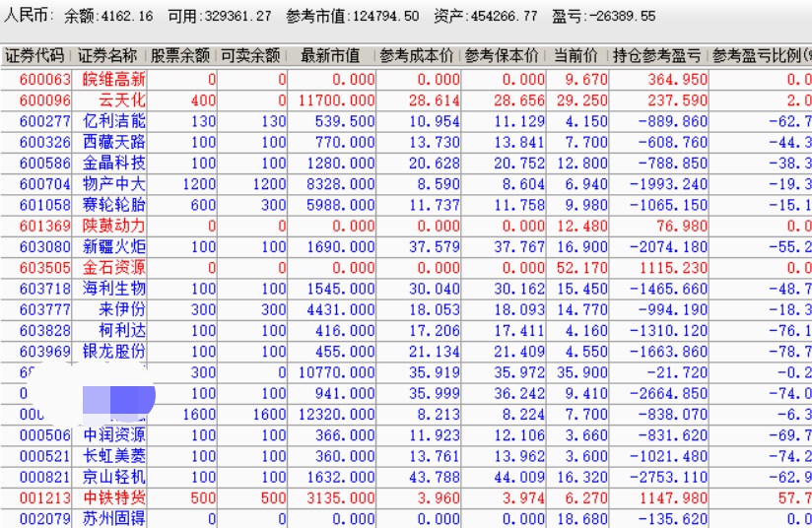
Task: Select stock code 000821
Action: (x=45, y=477)
